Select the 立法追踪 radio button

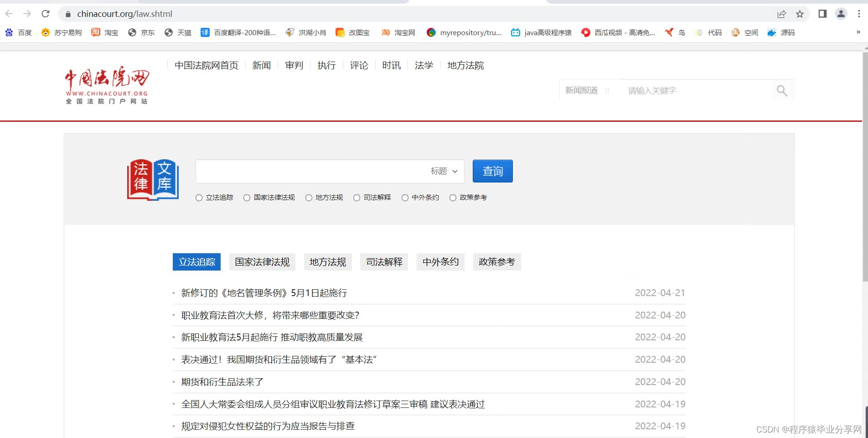pos(199,198)
